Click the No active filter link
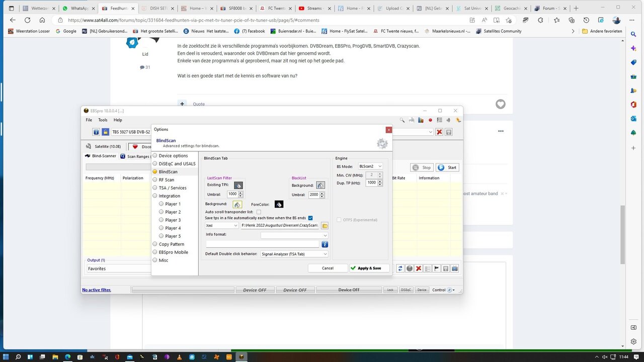644x362 pixels. click(x=97, y=290)
